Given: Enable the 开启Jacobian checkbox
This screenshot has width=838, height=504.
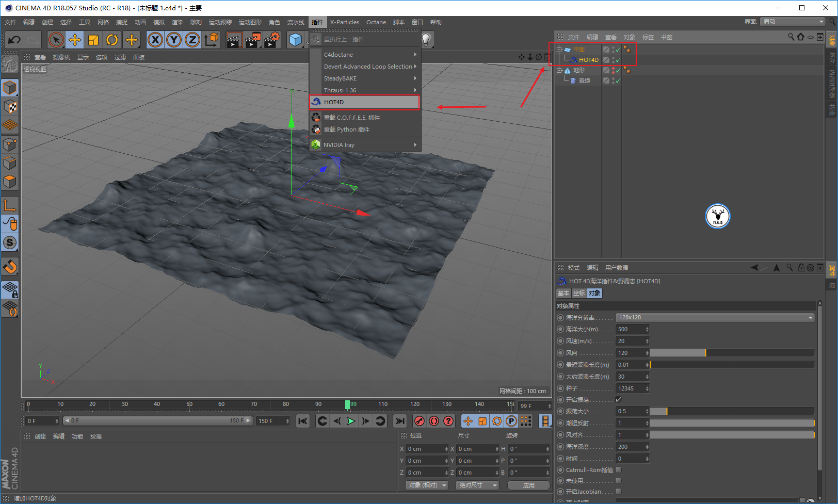Looking at the screenshot, I should (618, 491).
